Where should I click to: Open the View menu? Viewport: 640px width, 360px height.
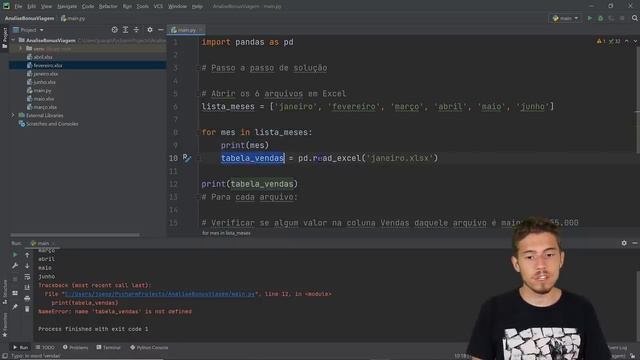tap(46, 7)
